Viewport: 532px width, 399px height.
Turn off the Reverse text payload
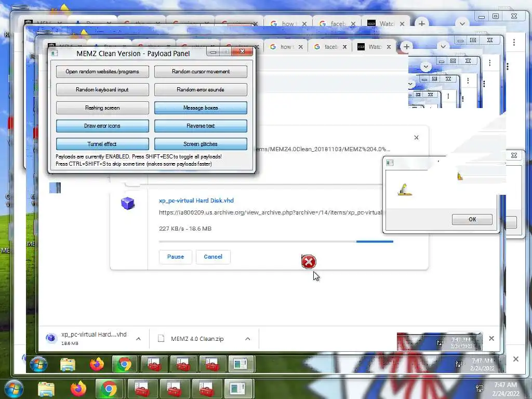coord(201,126)
